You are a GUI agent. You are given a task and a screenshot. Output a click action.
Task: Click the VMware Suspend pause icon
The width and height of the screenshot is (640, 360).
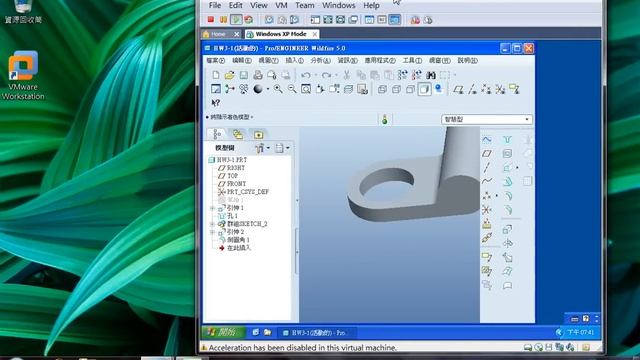click(223, 20)
